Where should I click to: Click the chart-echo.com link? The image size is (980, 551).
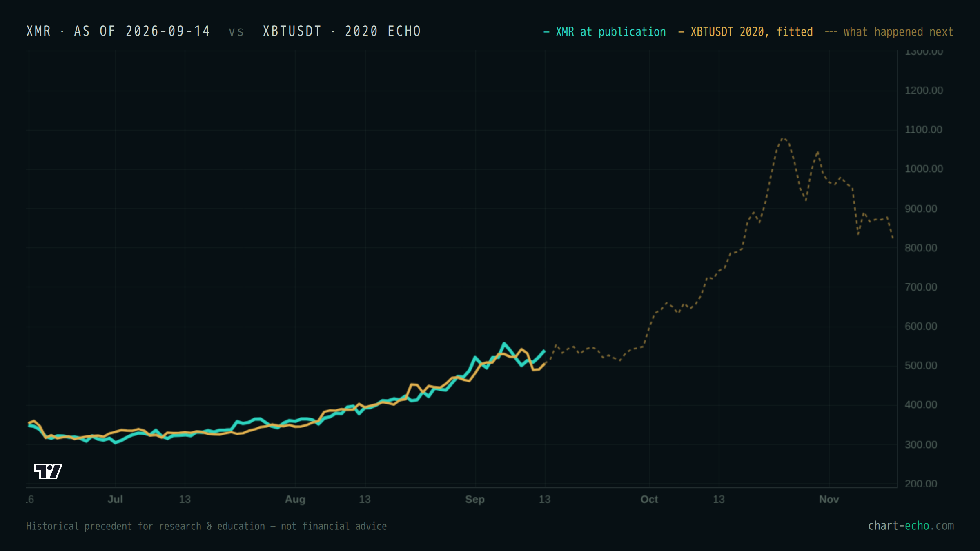point(911,526)
